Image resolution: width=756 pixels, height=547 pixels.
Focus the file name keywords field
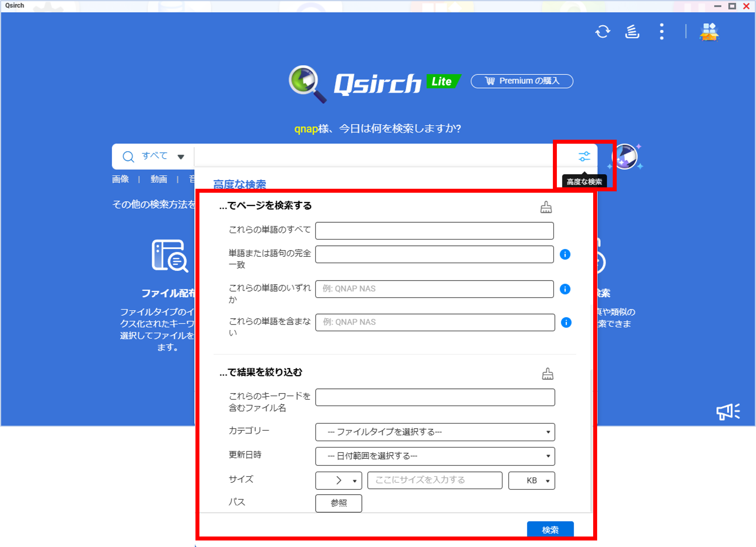click(435, 397)
